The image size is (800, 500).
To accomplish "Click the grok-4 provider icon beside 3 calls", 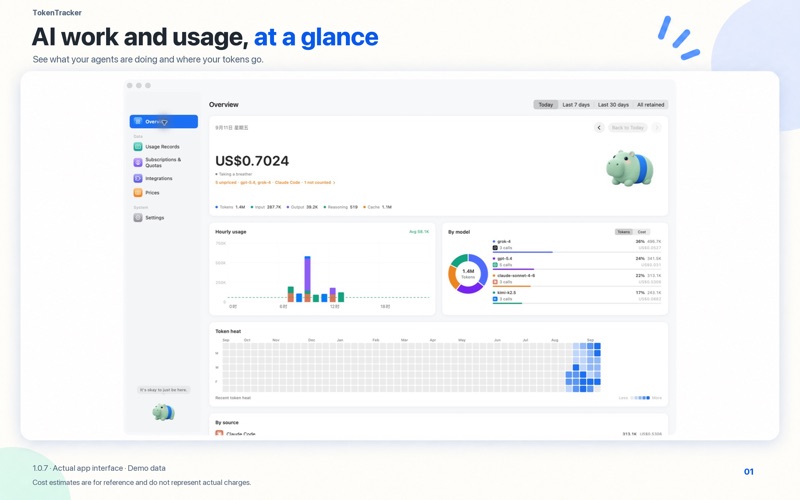I will pos(495,248).
